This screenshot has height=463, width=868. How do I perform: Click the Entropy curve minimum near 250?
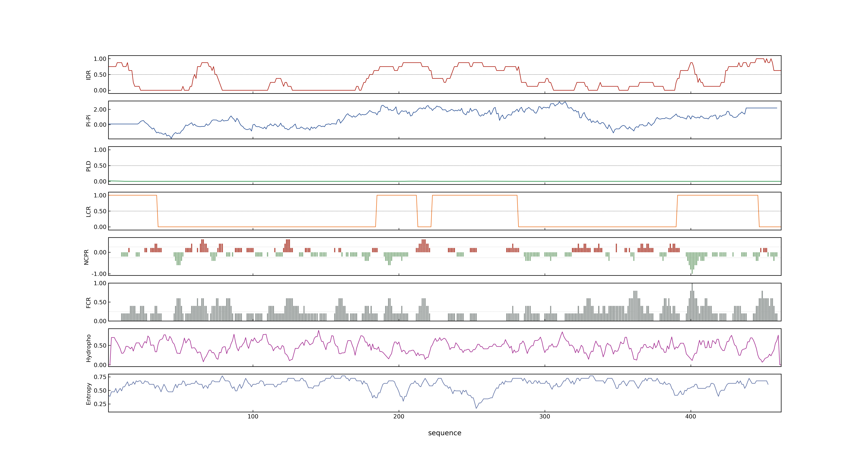pos(476,408)
